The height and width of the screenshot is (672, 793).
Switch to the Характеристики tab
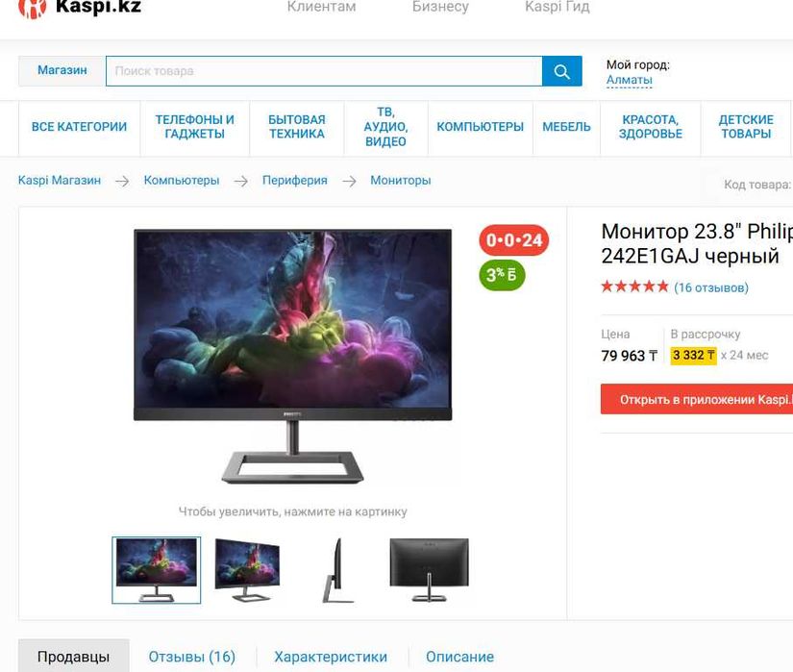pyautogui.click(x=331, y=657)
